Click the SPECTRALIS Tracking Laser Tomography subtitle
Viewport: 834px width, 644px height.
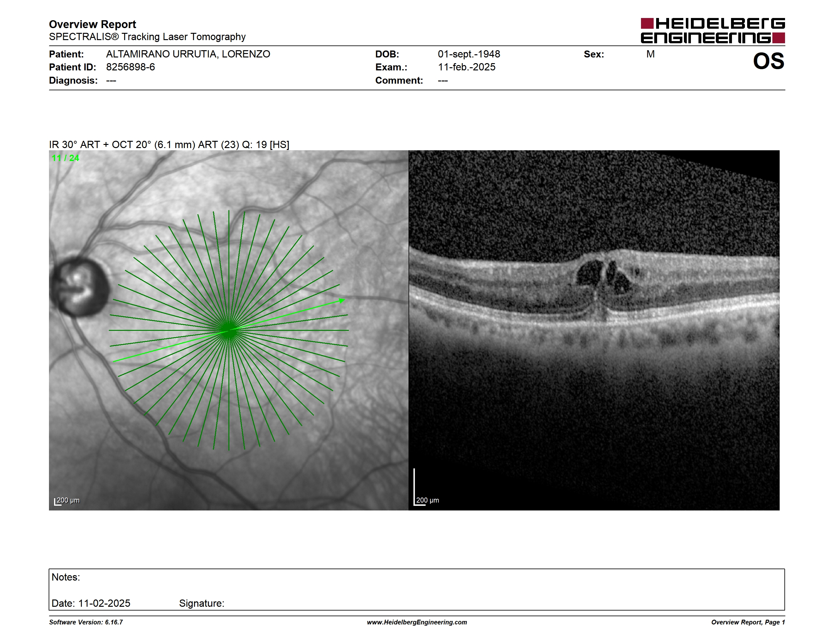(147, 37)
